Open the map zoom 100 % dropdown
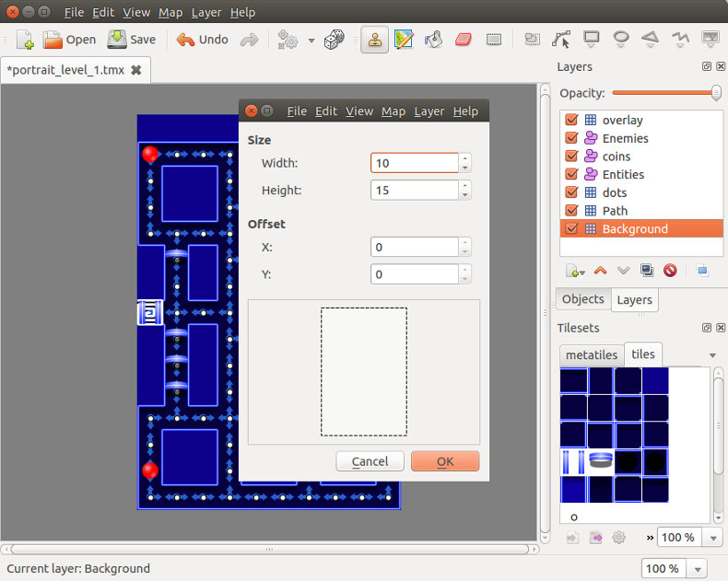The width and height of the screenshot is (728, 581). tap(698, 569)
